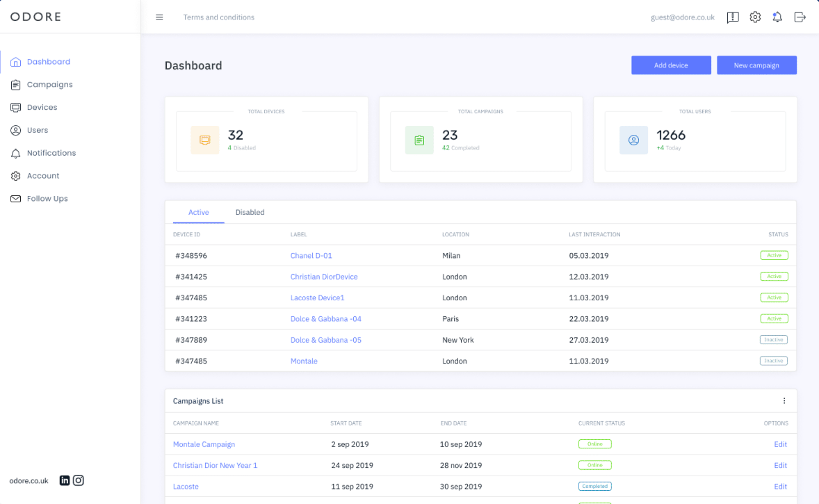The height and width of the screenshot is (504, 819).
Task: Click Active status badge for Dolce & Gabbana -04
Action: click(774, 318)
